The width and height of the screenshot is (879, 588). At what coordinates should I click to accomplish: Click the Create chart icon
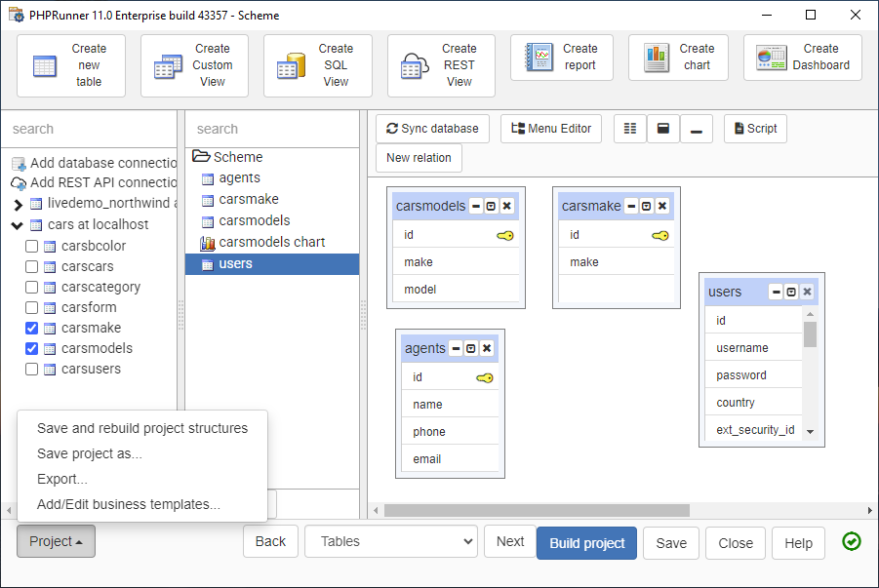click(656, 58)
